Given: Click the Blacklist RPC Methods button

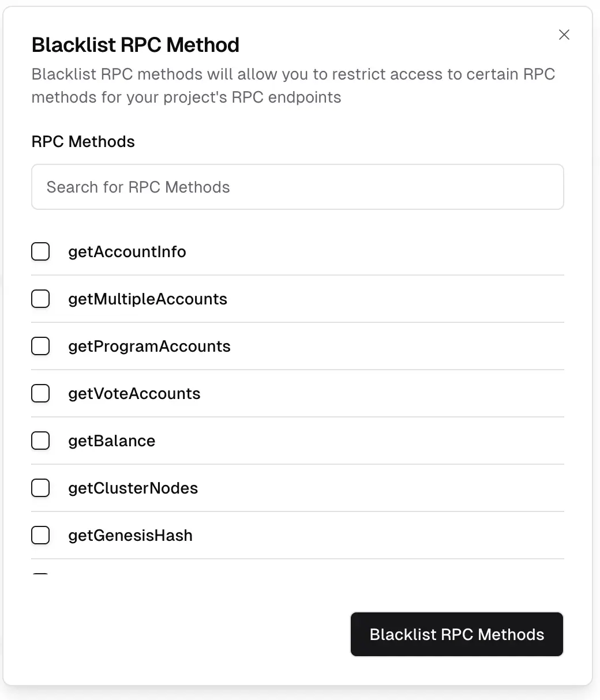Looking at the screenshot, I should (x=456, y=634).
